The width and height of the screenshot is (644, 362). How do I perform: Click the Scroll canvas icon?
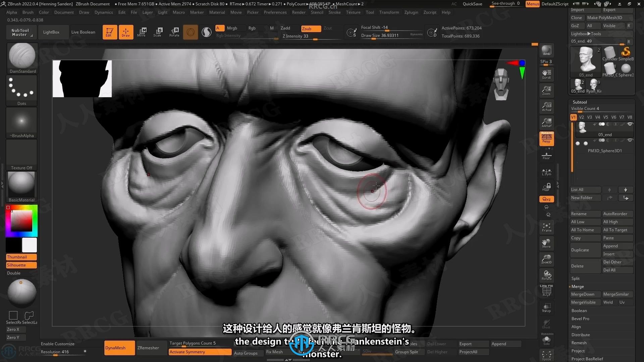coord(546,74)
